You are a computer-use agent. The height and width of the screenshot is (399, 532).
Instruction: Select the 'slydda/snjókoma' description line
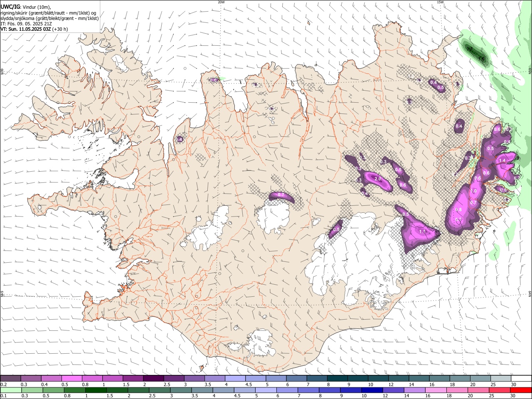pos(49,18)
